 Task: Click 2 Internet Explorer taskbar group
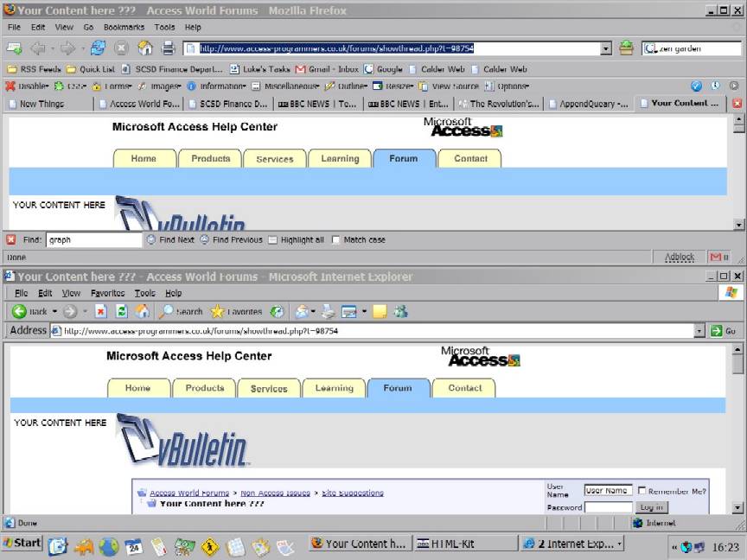572,544
